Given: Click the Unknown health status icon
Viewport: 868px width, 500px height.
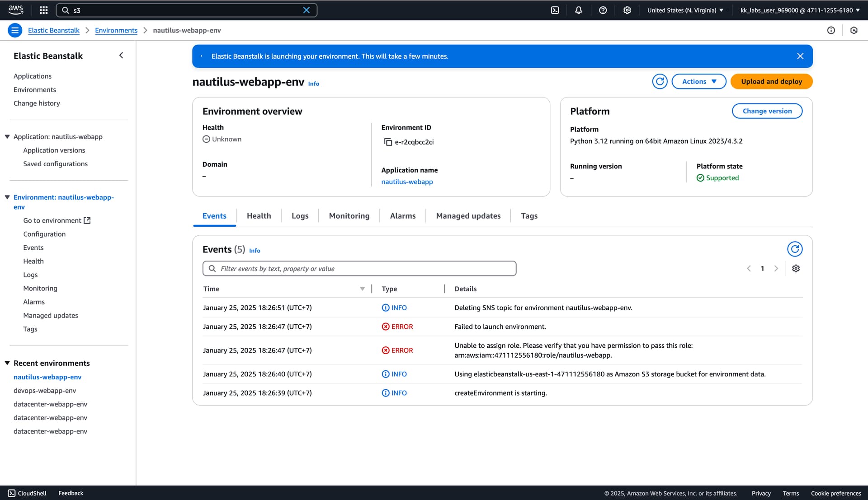Looking at the screenshot, I should tap(206, 139).
